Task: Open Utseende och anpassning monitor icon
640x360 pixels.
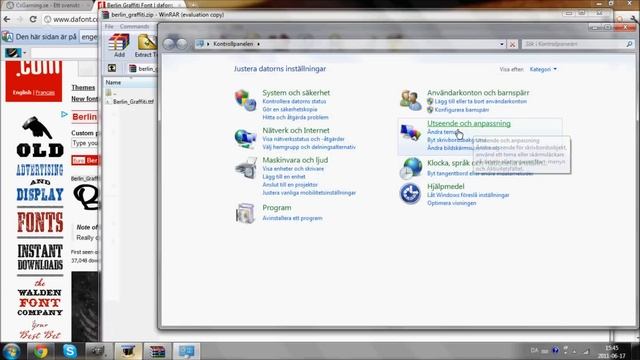Action: (x=410, y=133)
